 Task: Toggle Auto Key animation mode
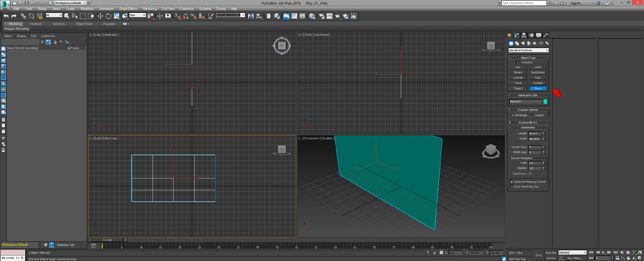(x=551, y=252)
